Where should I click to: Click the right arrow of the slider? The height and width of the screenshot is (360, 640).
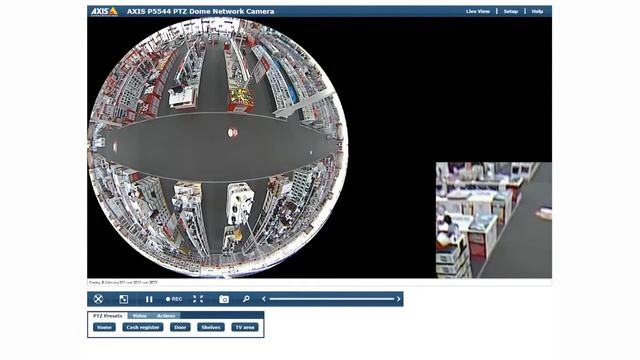click(398, 299)
